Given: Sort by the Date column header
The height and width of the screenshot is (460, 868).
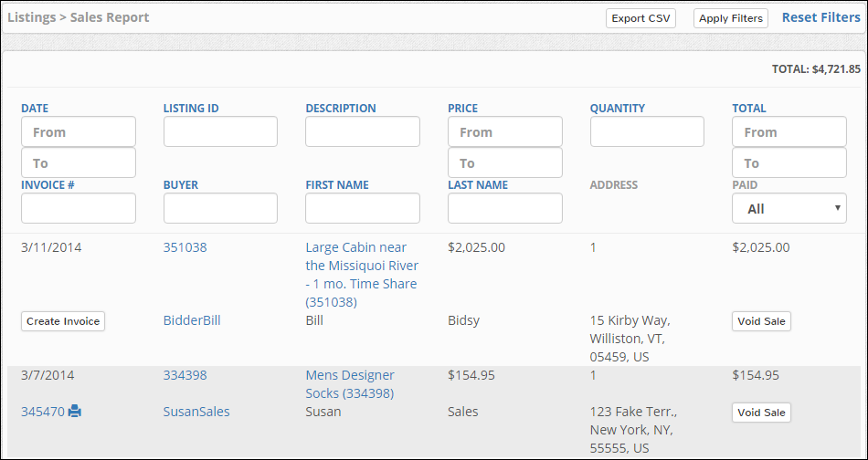Looking at the screenshot, I should click(x=35, y=109).
